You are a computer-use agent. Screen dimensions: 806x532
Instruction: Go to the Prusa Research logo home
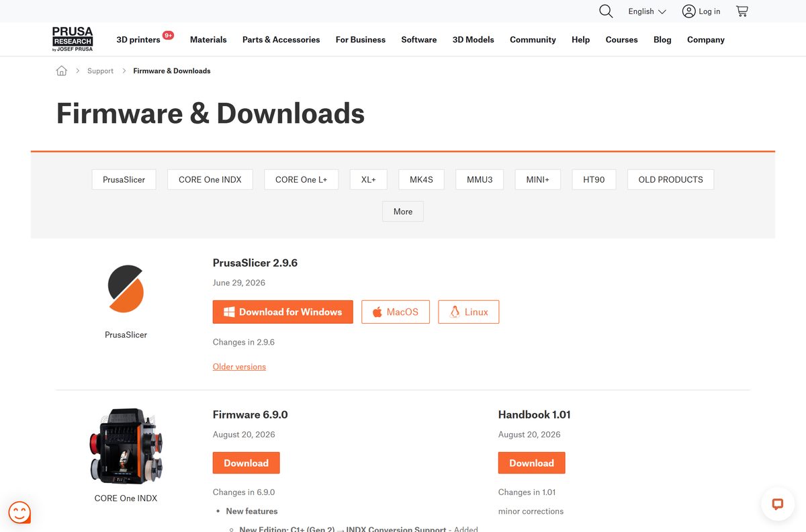coord(73,40)
